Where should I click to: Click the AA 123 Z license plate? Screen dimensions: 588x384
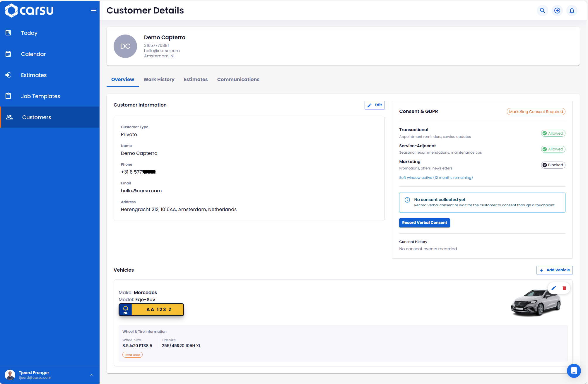pos(151,309)
